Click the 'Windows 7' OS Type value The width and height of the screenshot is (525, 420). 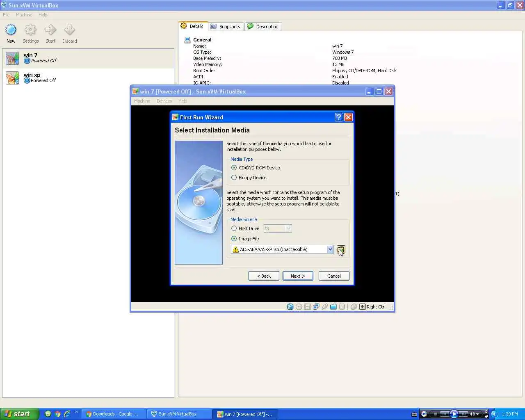343,52
